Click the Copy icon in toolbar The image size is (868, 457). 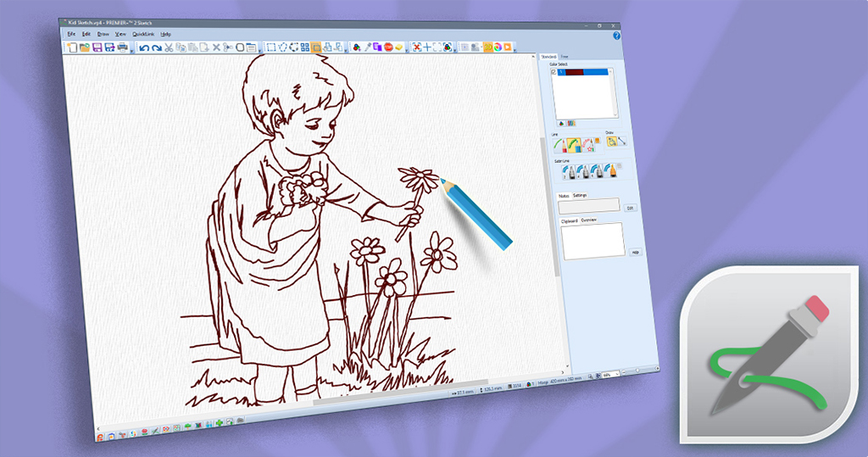point(181,48)
